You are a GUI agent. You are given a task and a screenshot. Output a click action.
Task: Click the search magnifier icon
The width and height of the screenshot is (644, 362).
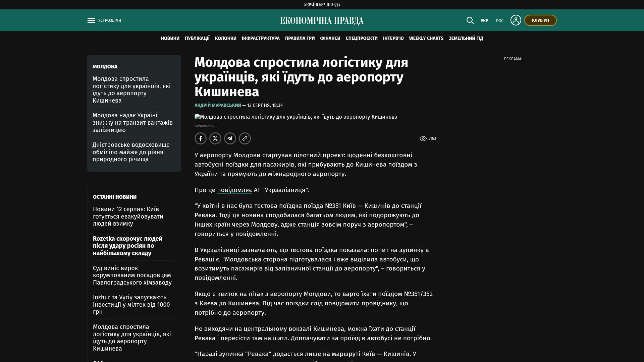(470, 20)
